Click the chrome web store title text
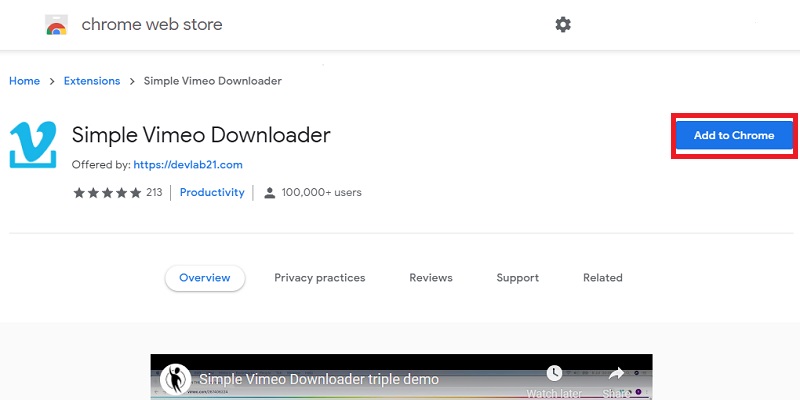The image size is (800, 400). 152,24
